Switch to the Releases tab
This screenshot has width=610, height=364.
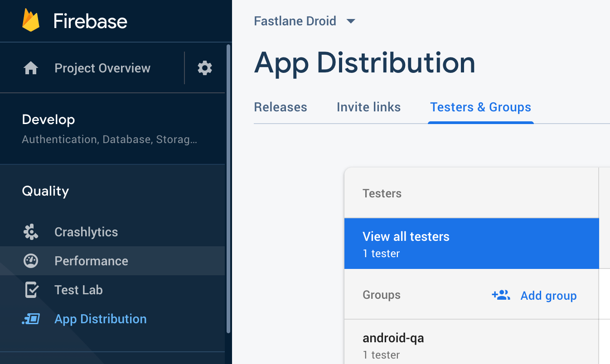pos(281,107)
